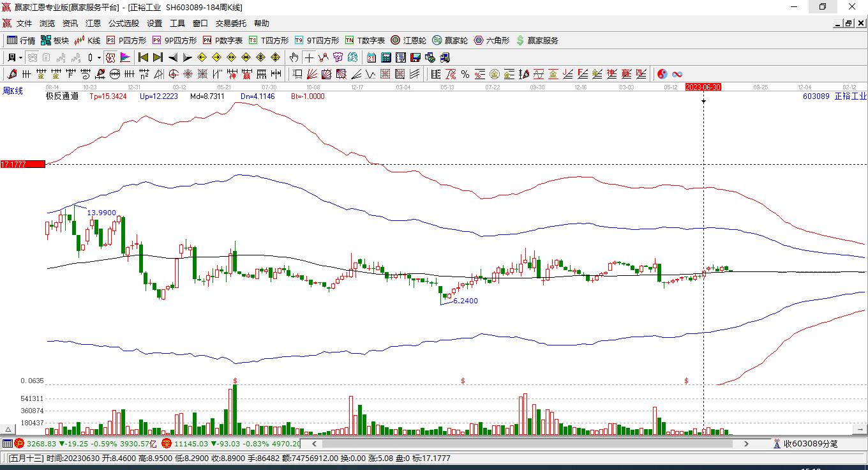Click the percent symbol tool
Image resolution: width=868 pixels, height=470 pixels.
coord(465,74)
